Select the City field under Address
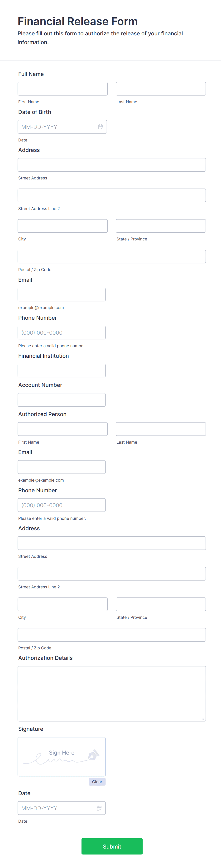Viewport: 221px width, 868px height. [62, 225]
